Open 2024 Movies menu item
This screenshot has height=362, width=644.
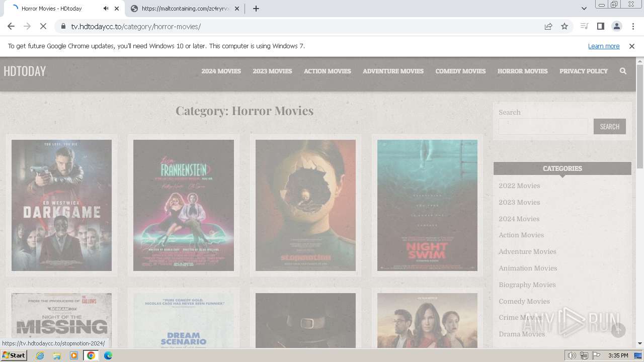221,71
